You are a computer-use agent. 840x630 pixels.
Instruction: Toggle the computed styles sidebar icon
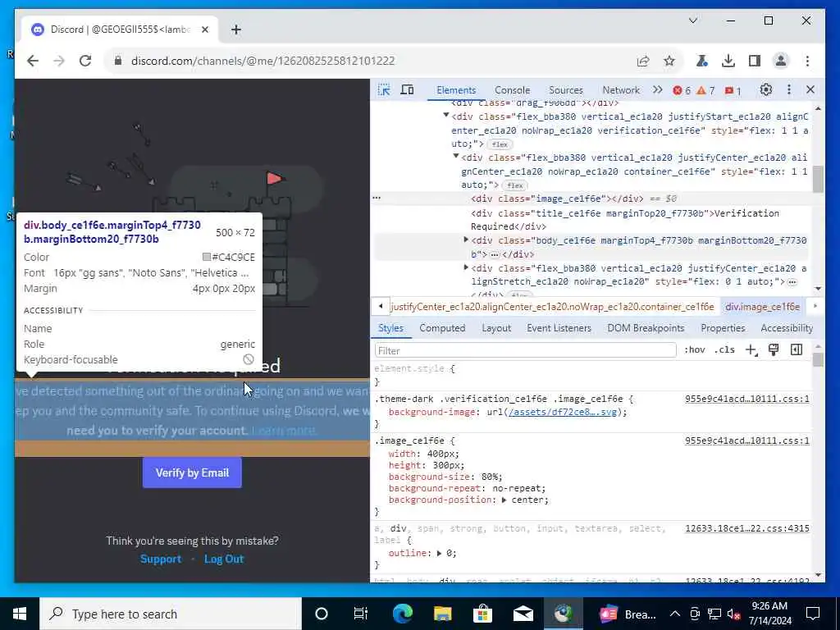[x=797, y=349]
